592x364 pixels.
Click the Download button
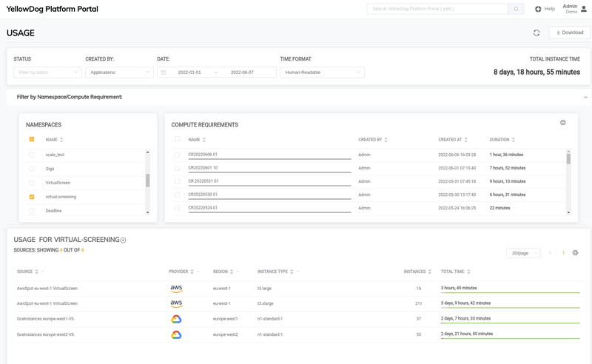click(569, 33)
